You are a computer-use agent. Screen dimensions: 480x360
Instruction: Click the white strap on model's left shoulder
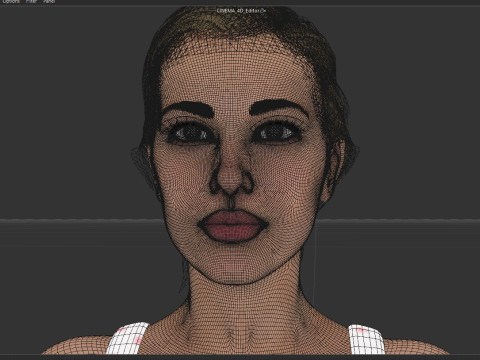(x=367, y=339)
